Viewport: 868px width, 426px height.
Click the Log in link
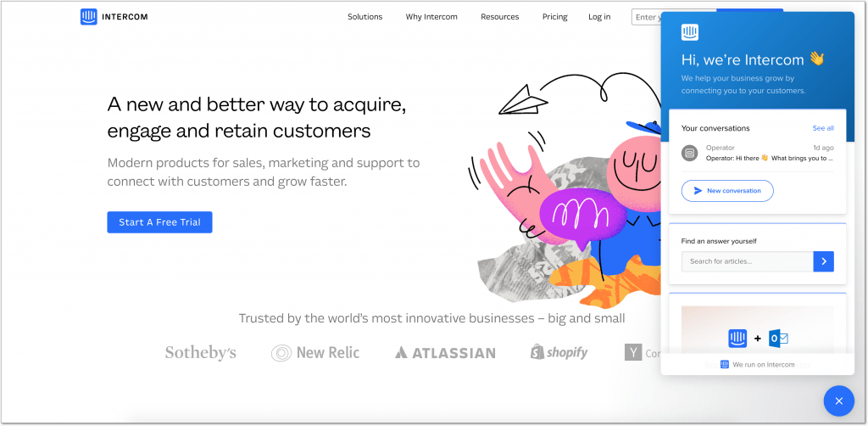(x=599, y=17)
